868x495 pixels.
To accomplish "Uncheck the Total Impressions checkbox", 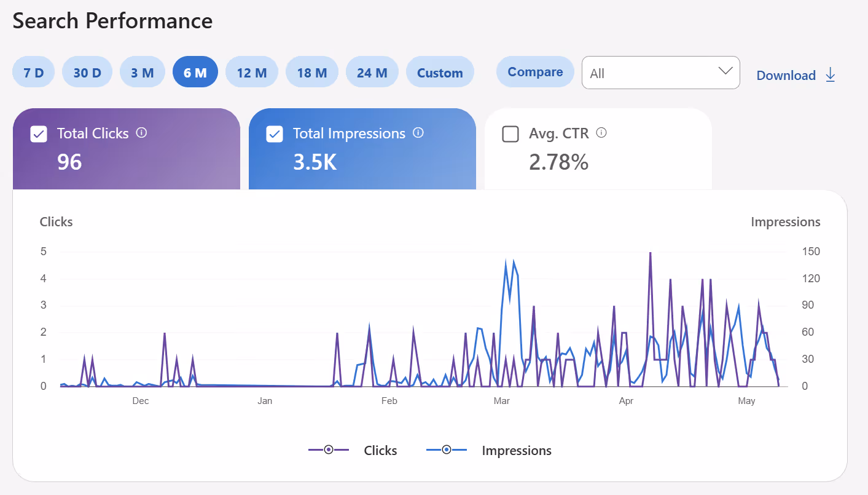I will pyautogui.click(x=275, y=134).
